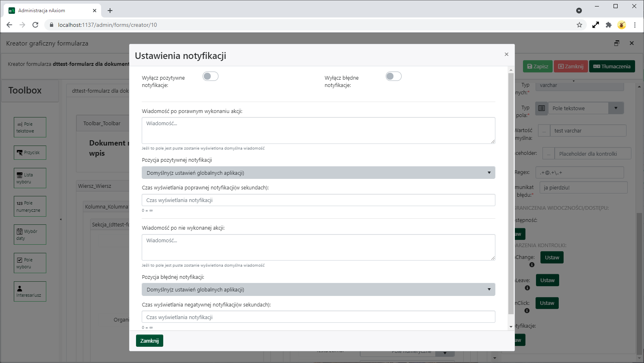Click the user profile avatar icon

point(622,25)
